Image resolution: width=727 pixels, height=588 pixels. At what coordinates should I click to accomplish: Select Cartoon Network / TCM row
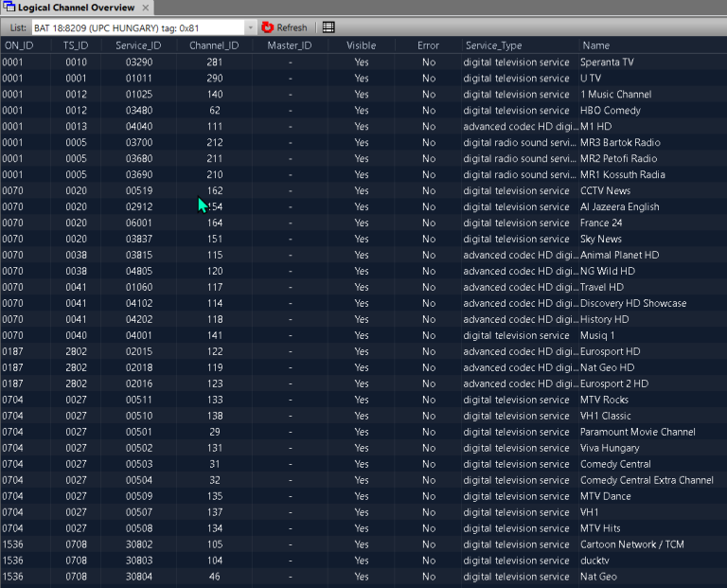(363, 544)
